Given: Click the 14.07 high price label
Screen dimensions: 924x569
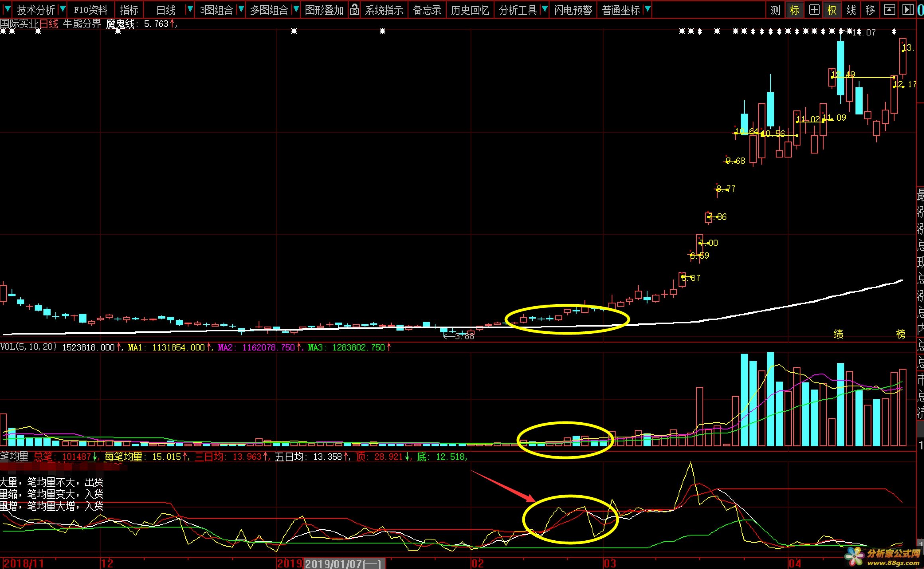Looking at the screenshot, I should pyautogui.click(x=864, y=32).
